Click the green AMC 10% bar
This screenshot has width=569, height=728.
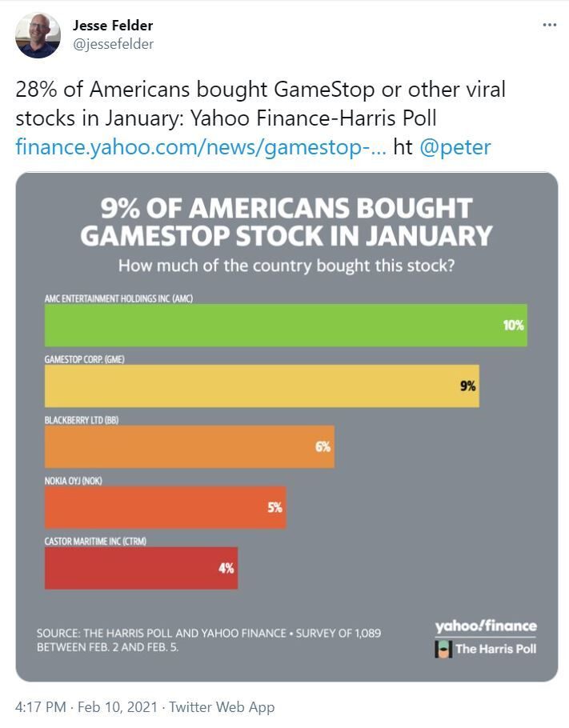pos(286,325)
